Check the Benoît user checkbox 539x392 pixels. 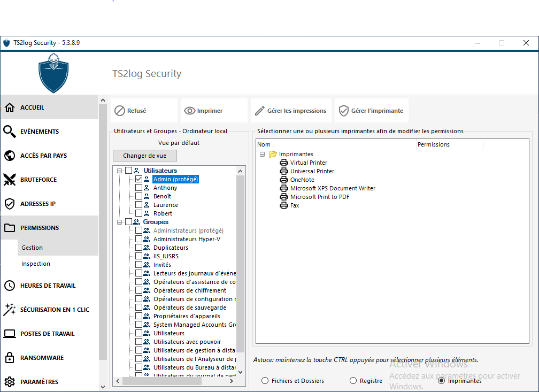[138, 196]
